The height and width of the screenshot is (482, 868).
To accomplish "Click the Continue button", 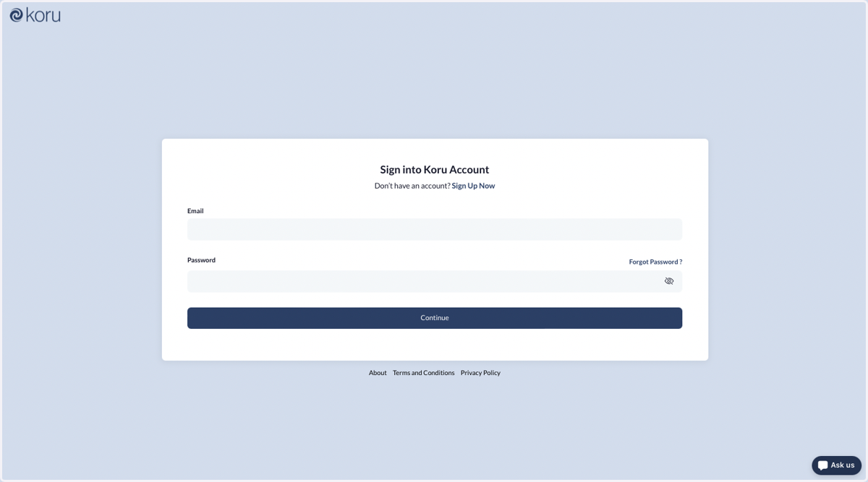I will (435, 318).
